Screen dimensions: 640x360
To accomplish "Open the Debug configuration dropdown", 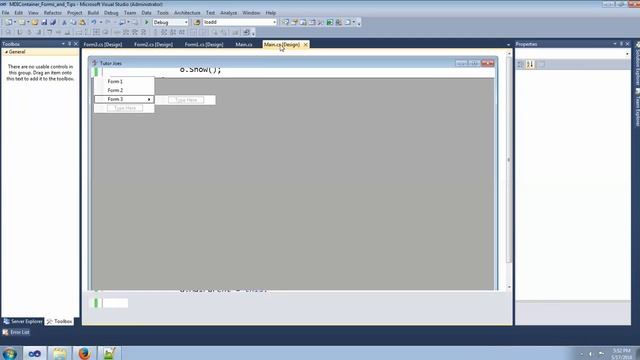I will pos(170,22).
